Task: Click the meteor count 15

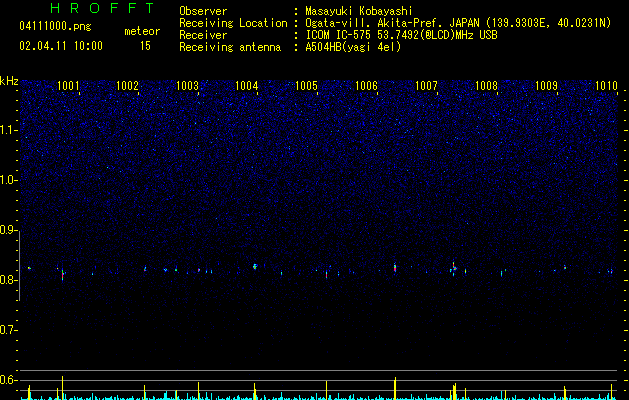Action: 145,46
